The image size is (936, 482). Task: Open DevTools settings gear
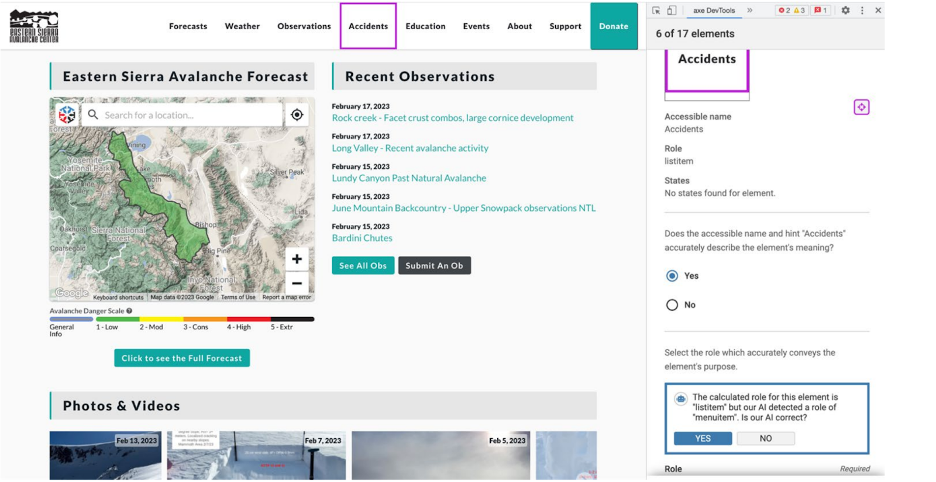(845, 10)
